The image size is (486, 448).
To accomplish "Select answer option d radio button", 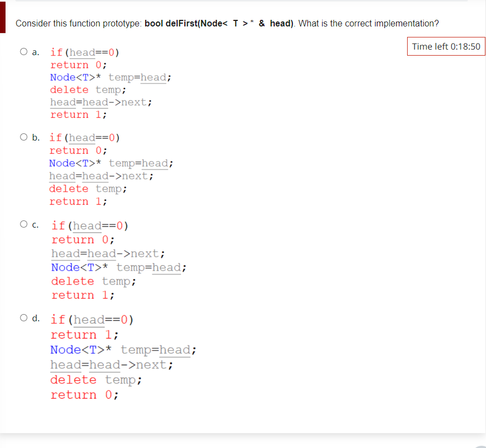I will (24, 318).
